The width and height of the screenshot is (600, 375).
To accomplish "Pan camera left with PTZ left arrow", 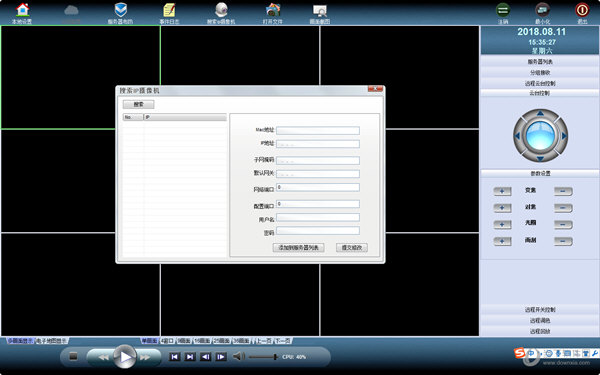I will click(x=517, y=136).
